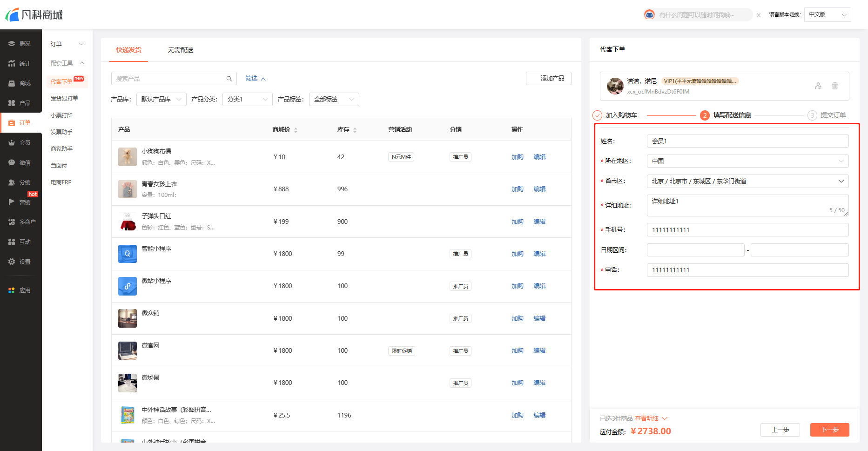Click the change member icon in customer card
Image resolution: width=868 pixels, height=451 pixels.
pyautogui.click(x=818, y=86)
